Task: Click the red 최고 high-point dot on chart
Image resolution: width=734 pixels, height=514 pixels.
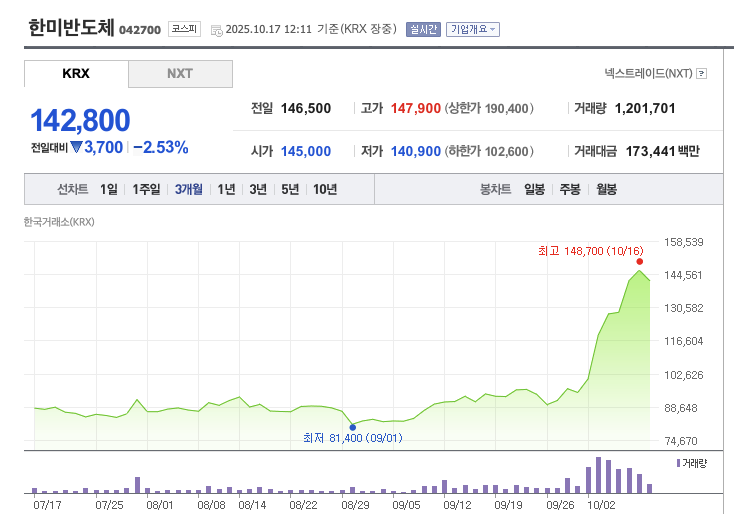Action: click(x=640, y=261)
